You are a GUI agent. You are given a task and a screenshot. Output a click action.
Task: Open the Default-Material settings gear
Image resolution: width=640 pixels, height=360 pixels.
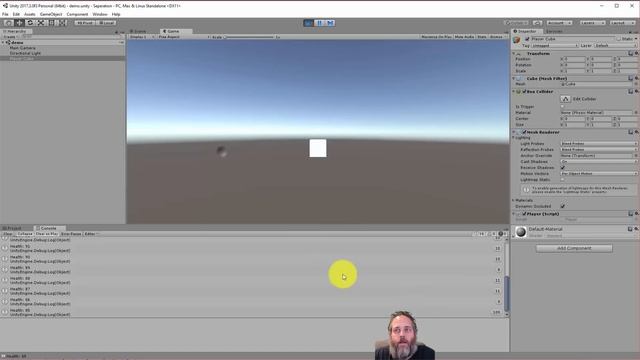pos(636,229)
